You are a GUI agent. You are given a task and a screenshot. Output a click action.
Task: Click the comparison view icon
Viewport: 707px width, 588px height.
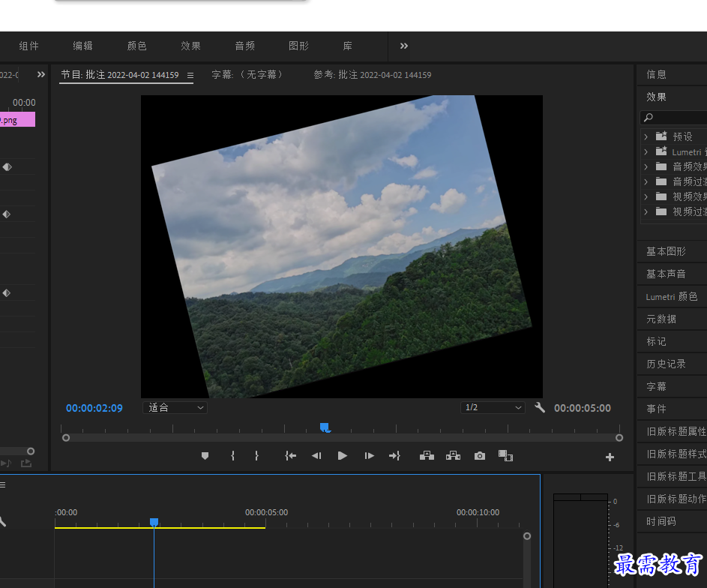coord(505,455)
